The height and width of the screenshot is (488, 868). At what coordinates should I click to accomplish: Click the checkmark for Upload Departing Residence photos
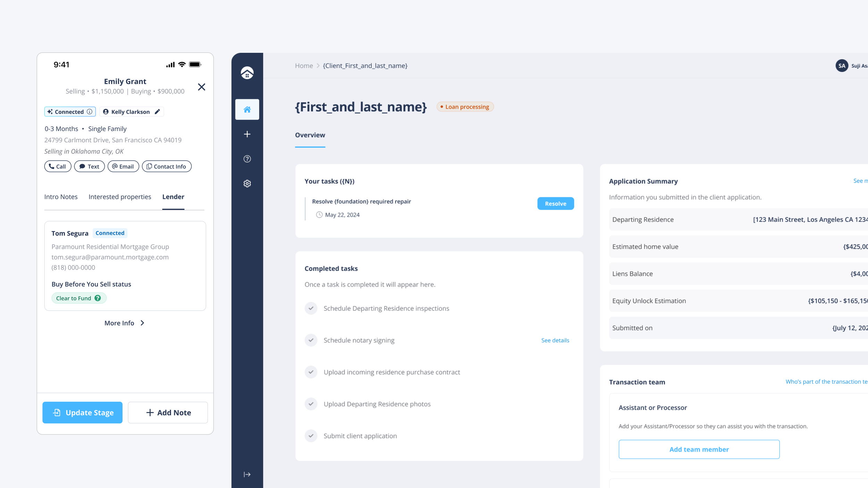click(x=311, y=404)
